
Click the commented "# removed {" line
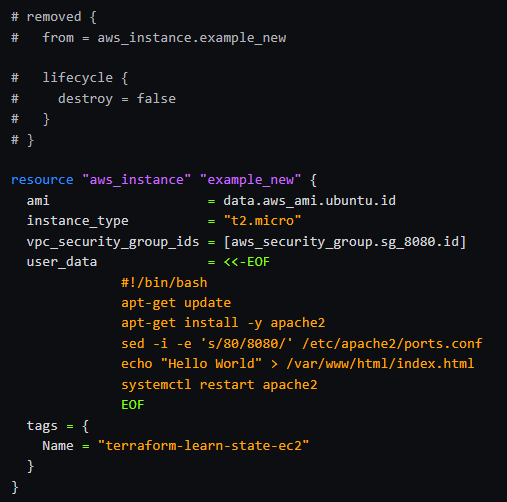pos(54,17)
